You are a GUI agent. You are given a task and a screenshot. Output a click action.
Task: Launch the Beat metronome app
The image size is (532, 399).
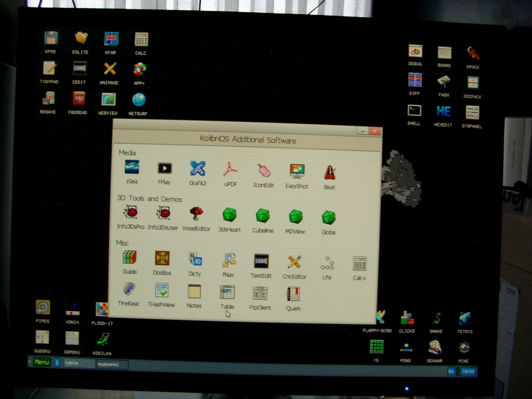click(330, 173)
